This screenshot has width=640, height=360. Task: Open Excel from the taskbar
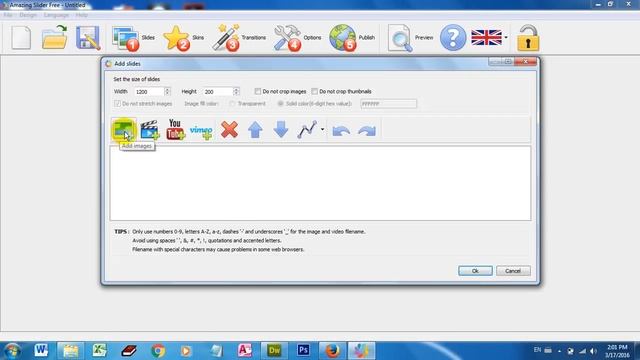(99, 351)
